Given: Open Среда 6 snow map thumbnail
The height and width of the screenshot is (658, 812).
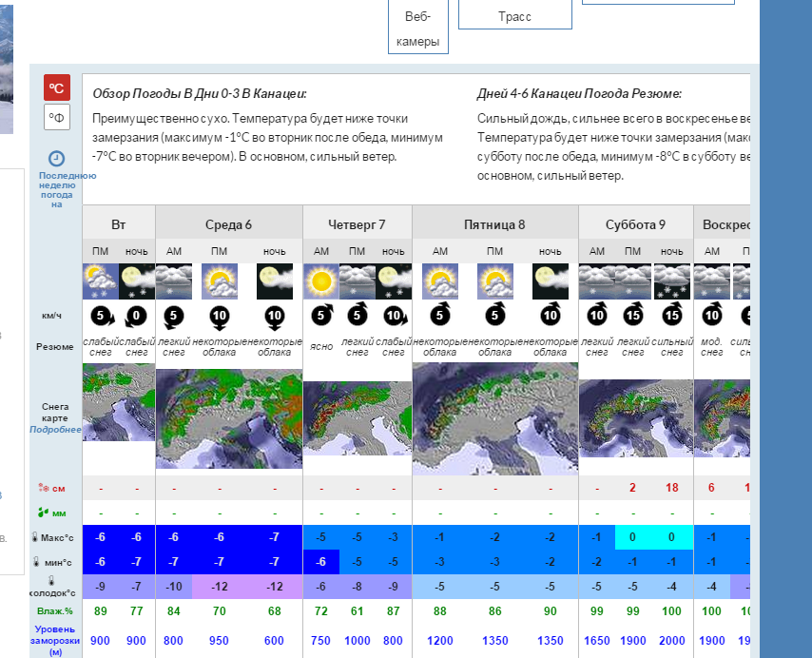Looking at the screenshot, I should pos(229,418).
